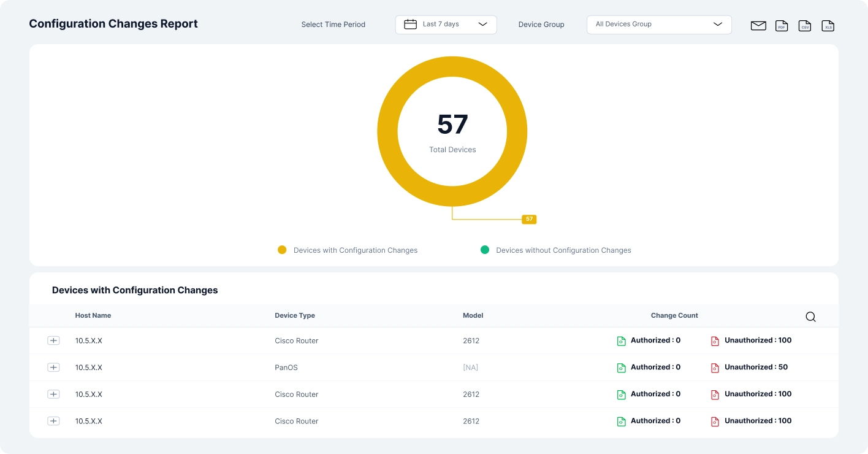Image resolution: width=868 pixels, height=454 pixels.
Task: Export the report as PDF
Action: point(782,26)
